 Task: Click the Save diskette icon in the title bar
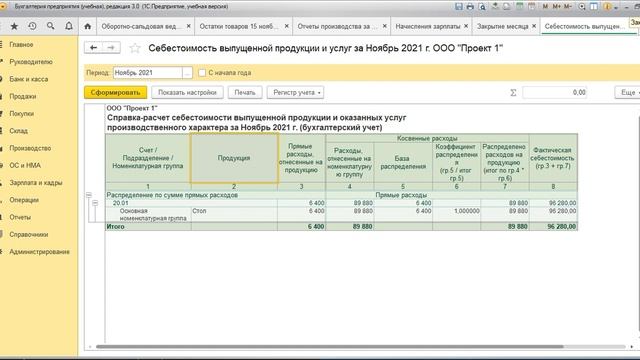point(459,7)
